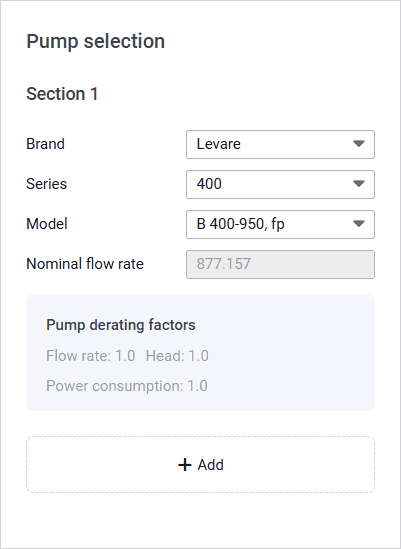Click the Pump selection heading
Screen dimensions: 401x549
click(95, 41)
